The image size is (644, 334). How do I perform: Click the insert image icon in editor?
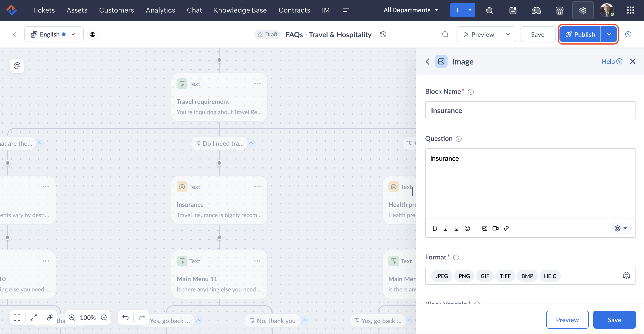[x=485, y=228]
